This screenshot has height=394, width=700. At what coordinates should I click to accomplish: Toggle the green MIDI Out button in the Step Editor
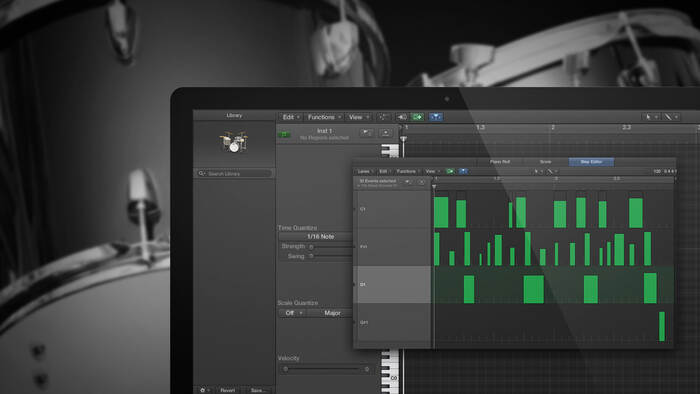click(x=450, y=171)
